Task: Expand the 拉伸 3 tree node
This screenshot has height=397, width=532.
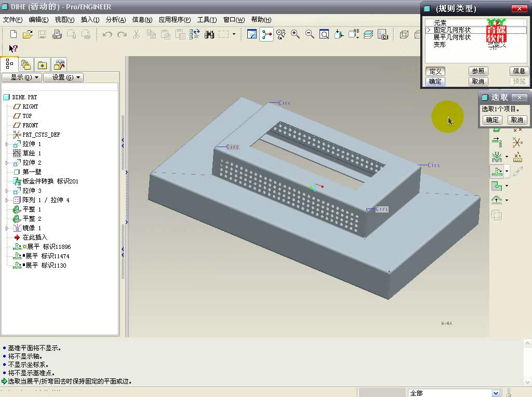Action: (7, 191)
